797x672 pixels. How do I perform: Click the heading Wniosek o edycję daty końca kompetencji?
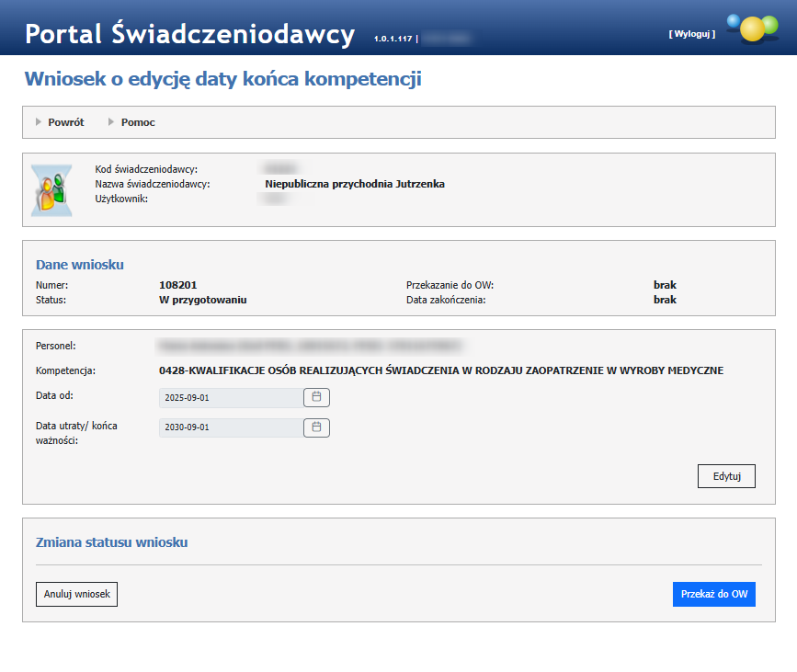point(222,80)
